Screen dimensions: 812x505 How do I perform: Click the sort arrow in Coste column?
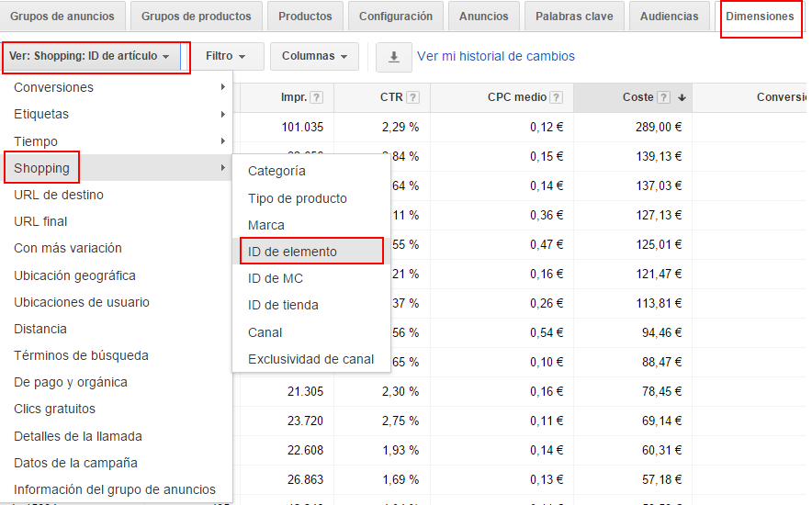point(682,97)
